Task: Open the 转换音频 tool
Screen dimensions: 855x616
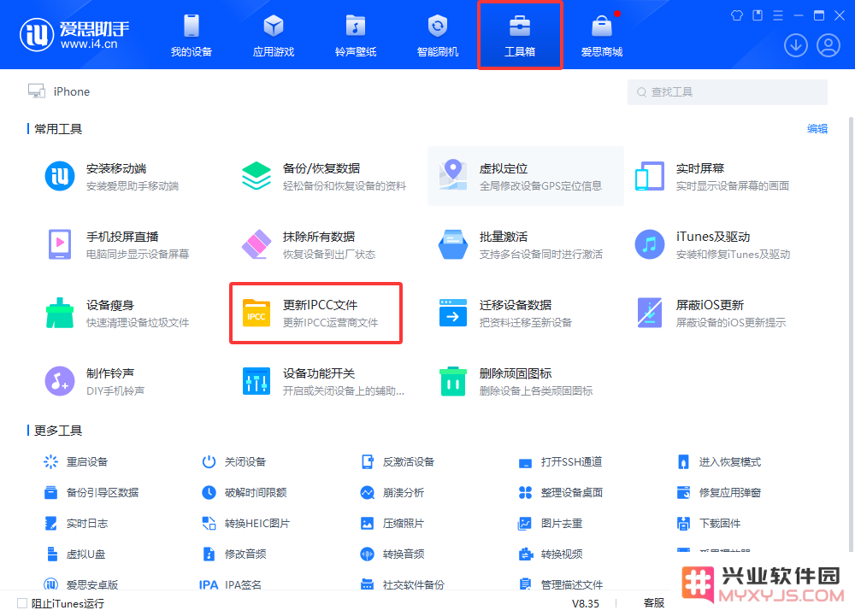Action: pos(392,554)
